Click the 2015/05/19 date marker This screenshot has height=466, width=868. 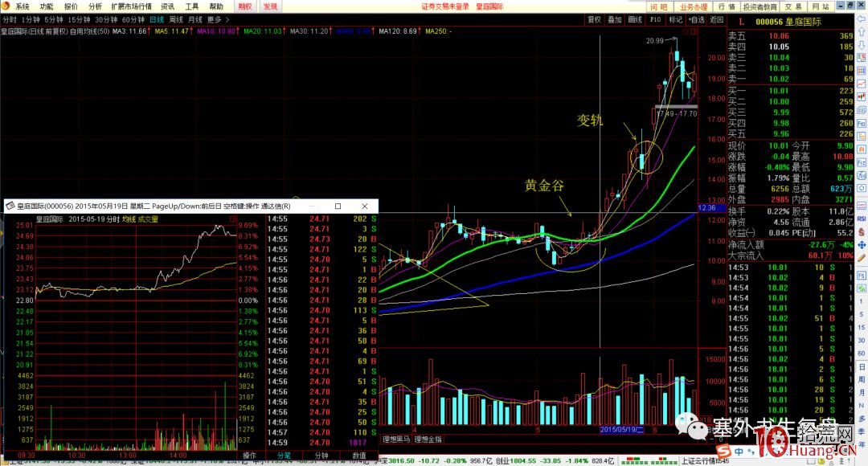622,430
